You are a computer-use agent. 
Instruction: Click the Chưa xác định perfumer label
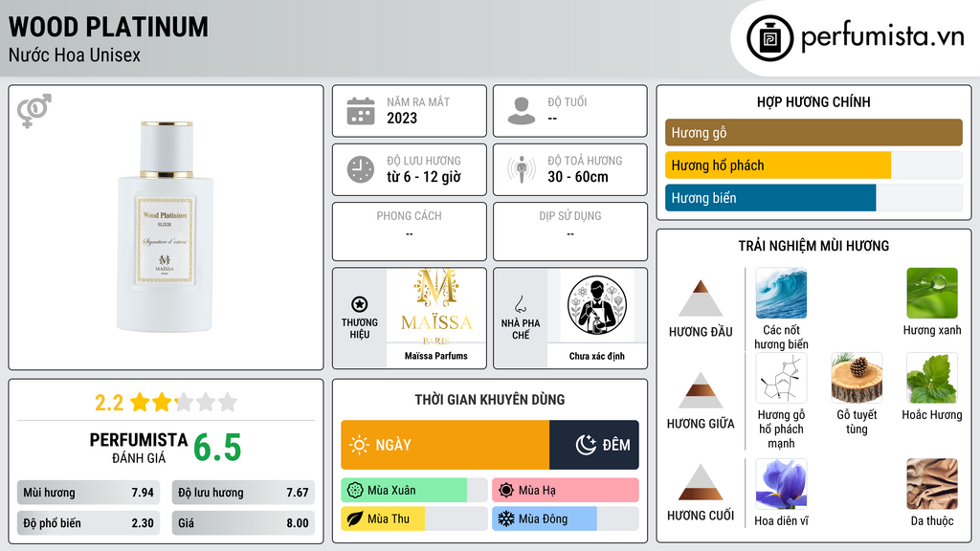(597, 356)
